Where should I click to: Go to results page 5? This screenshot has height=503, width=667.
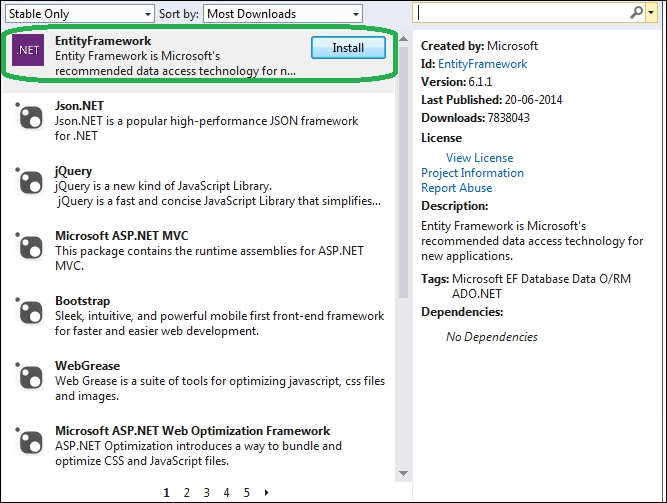coord(246,493)
